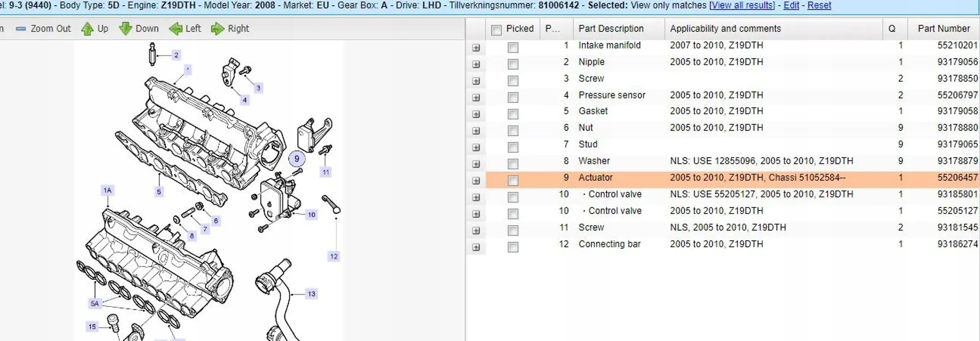980x341 pixels.
Task: Select callout 9 in the diagram
Action: pyautogui.click(x=297, y=159)
